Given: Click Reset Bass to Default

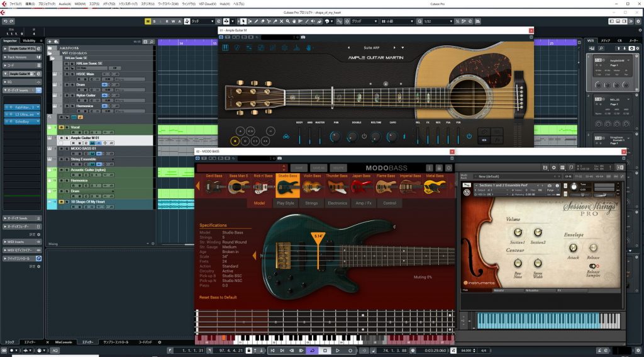Looking at the screenshot, I should pos(218,297).
